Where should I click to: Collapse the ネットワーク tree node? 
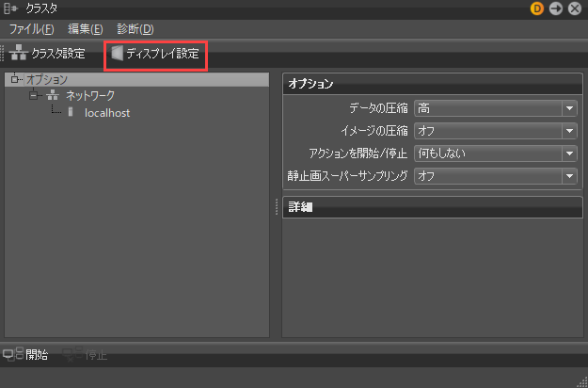click(x=33, y=95)
